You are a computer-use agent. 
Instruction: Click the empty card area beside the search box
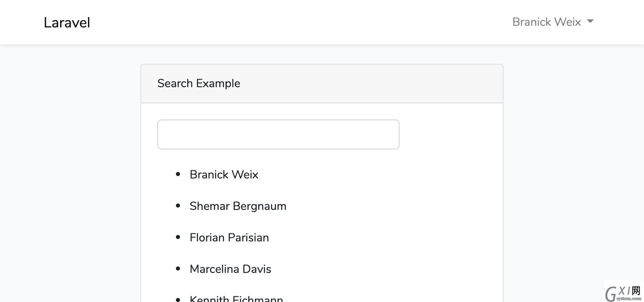point(451,134)
